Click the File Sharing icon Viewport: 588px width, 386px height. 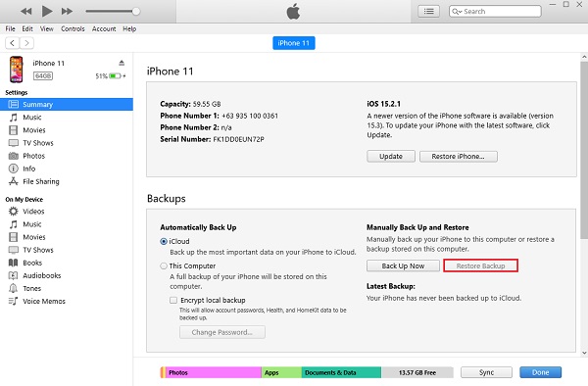(13, 181)
